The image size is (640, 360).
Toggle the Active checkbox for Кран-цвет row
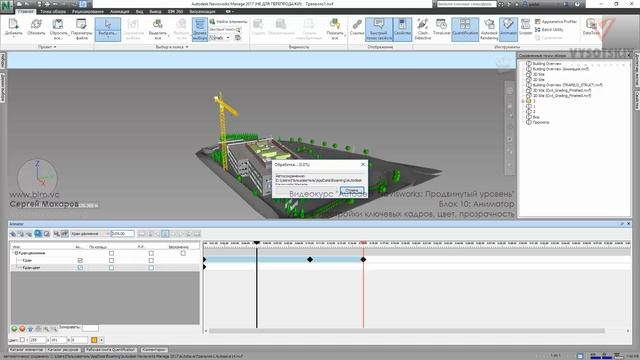(x=80, y=268)
